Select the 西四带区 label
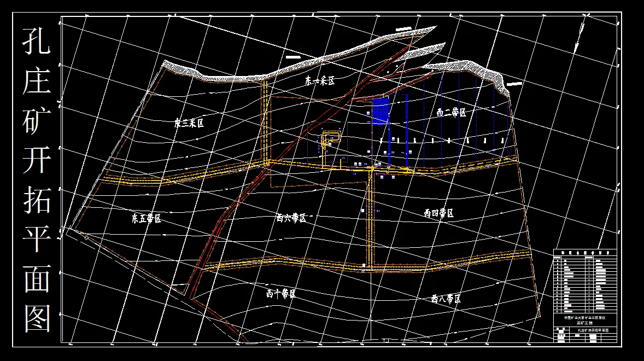Image resolution: width=644 pixels, height=361 pixels. [438, 213]
